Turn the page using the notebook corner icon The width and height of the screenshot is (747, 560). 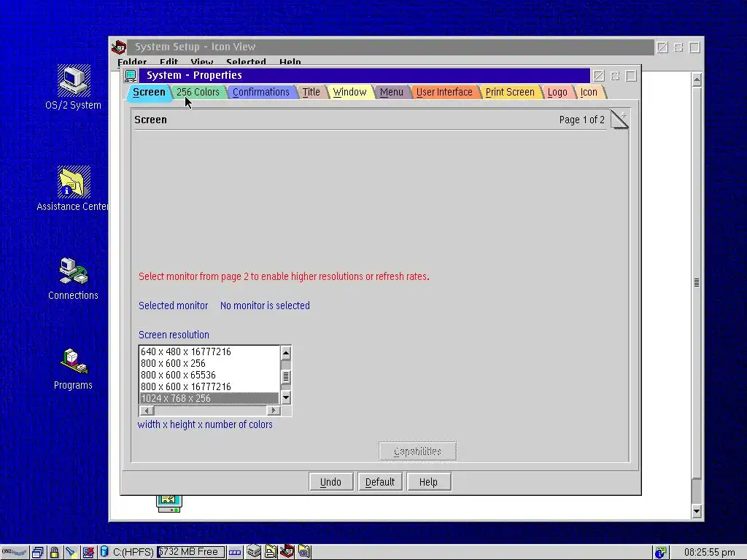(x=619, y=119)
